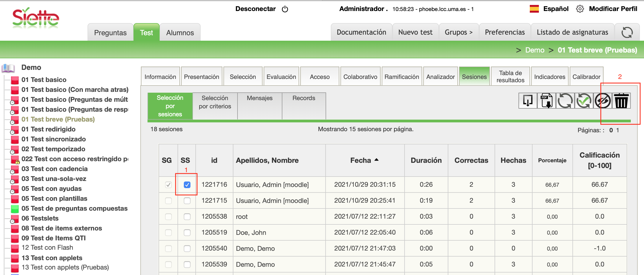The width and height of the screenshot is (644, 275).
Task: Click the Modificar Perfil link
Action: pyautogui.click(x=613, y=9)
